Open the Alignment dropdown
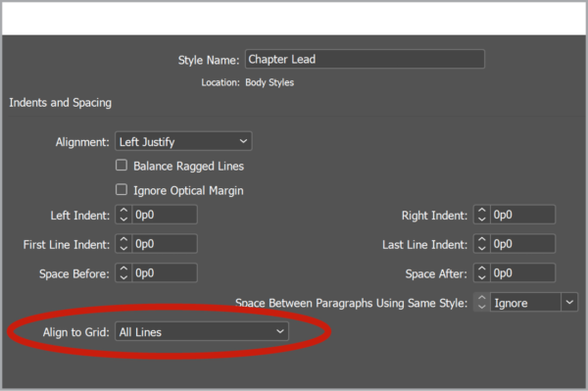 (183, 141)
